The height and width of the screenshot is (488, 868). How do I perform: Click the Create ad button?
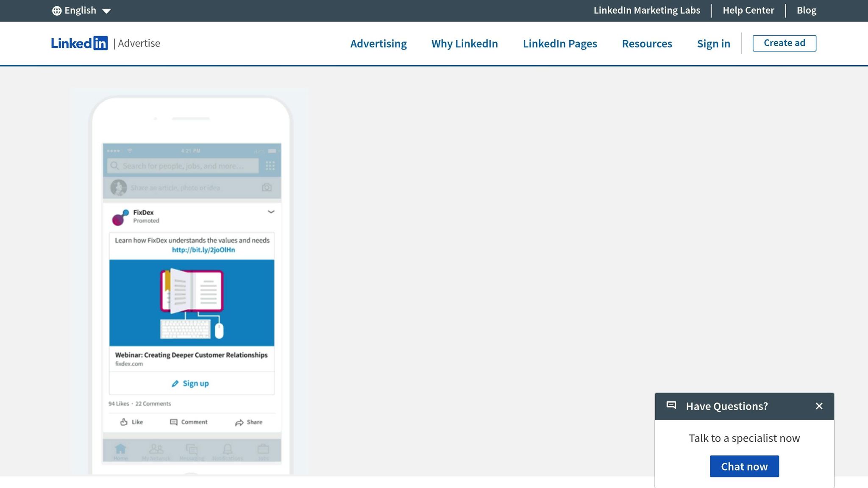click(x=784, y=42)
